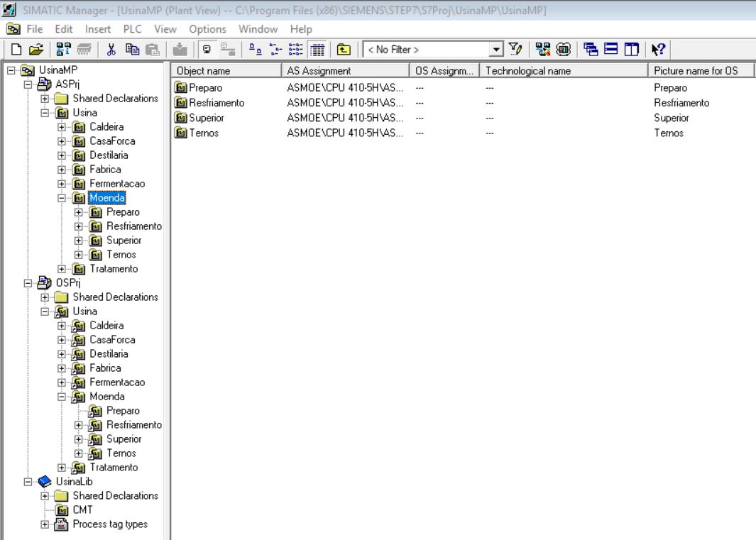The width and height of the screenshot is (756, 540).
Task: Expand Preparo under ASPrj Moenda
Action: click(79, 212)
